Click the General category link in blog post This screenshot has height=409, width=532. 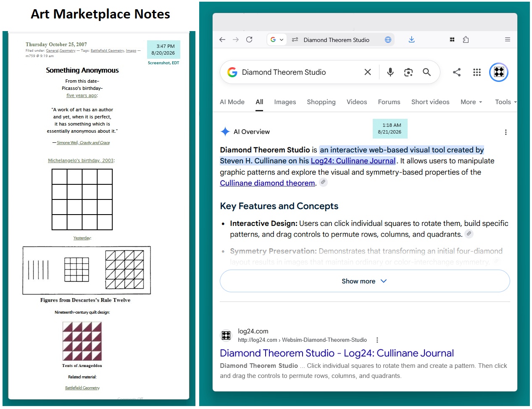[52, 50]
